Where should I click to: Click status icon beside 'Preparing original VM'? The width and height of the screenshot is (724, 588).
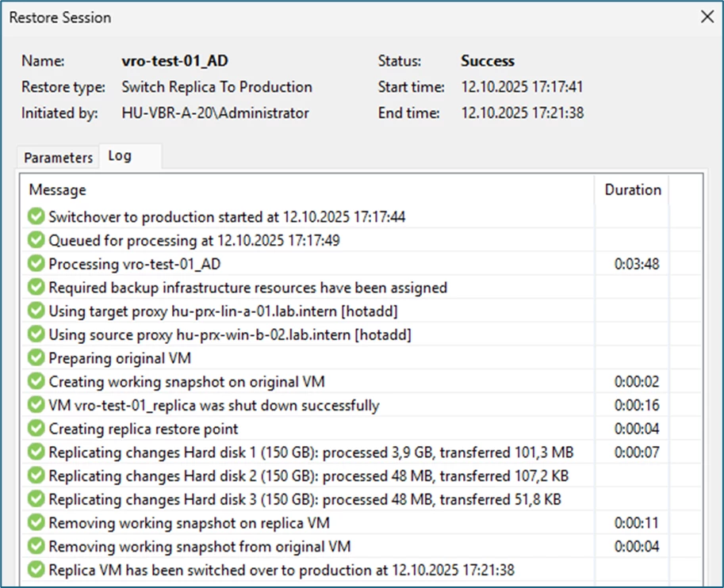tap(36, 358)
